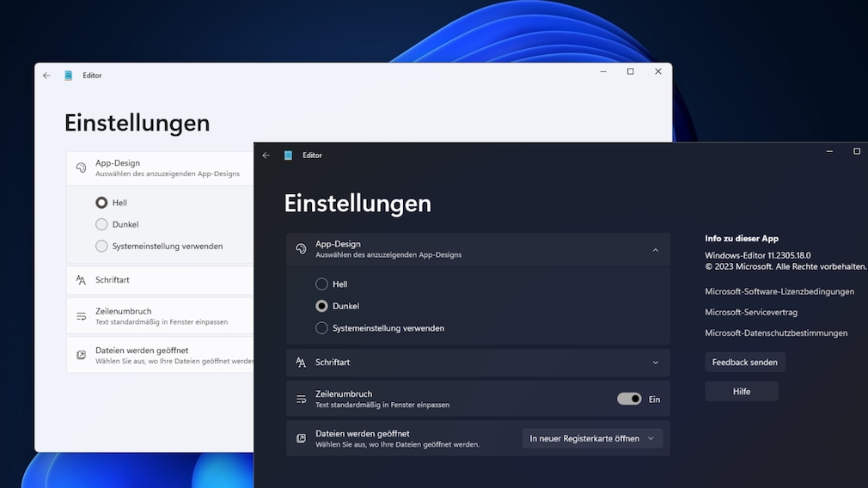Click 'Editor' title in dark window
The height and width of the screenshot is (488, 868).
[x=312, y=156]
